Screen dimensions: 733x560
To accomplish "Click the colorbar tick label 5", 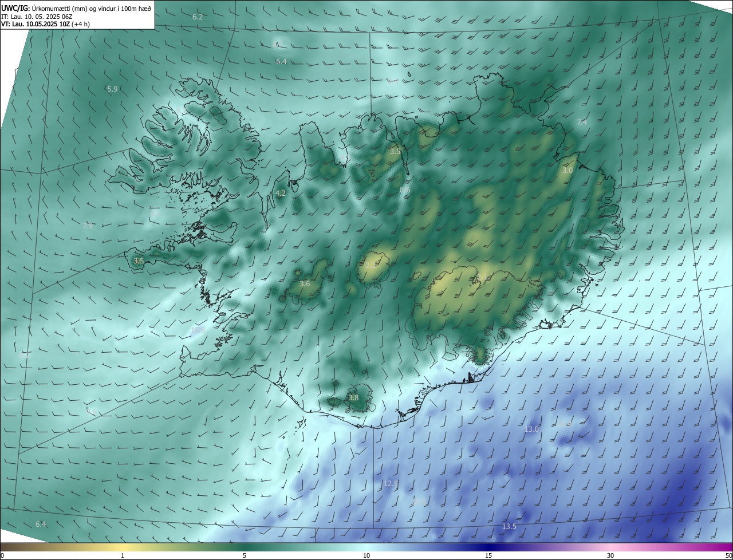I will point(245,555).
